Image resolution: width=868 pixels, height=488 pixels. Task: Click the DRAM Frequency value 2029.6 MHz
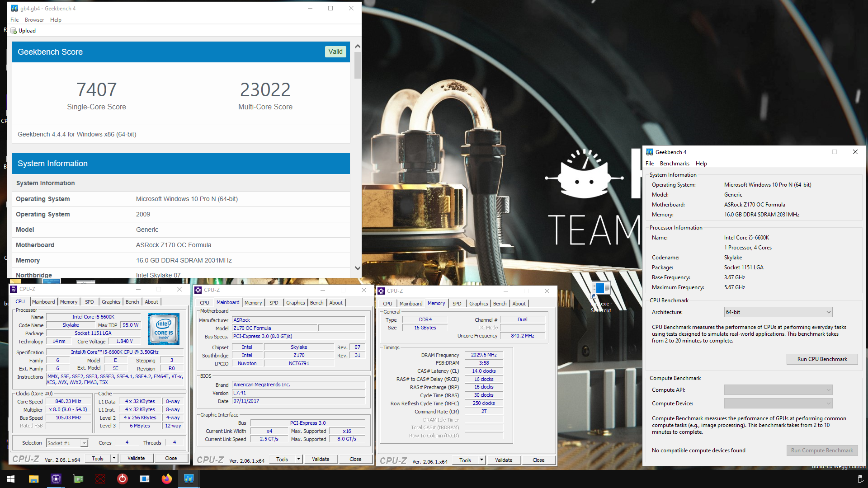484,355
